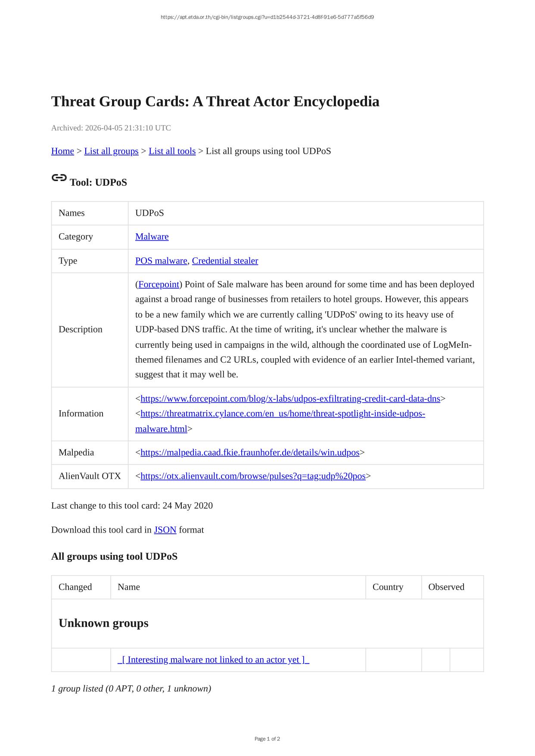
Task: Open the Cylance threat spotlight URL
Action: [x=283, y=414]
